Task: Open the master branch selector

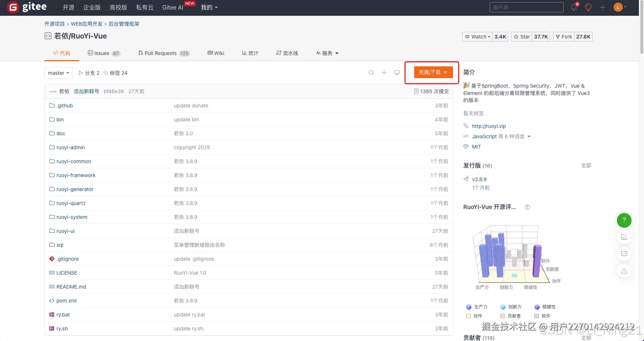Action: coord(58,73)
